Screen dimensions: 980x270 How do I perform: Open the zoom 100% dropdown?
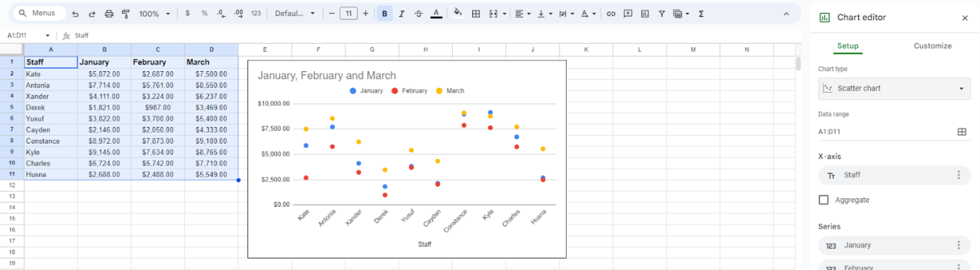pyautogui.click(x=155, y=14)
